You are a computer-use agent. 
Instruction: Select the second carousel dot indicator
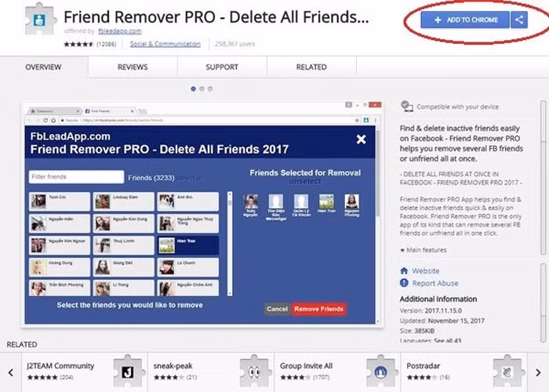tap(202, 89)
